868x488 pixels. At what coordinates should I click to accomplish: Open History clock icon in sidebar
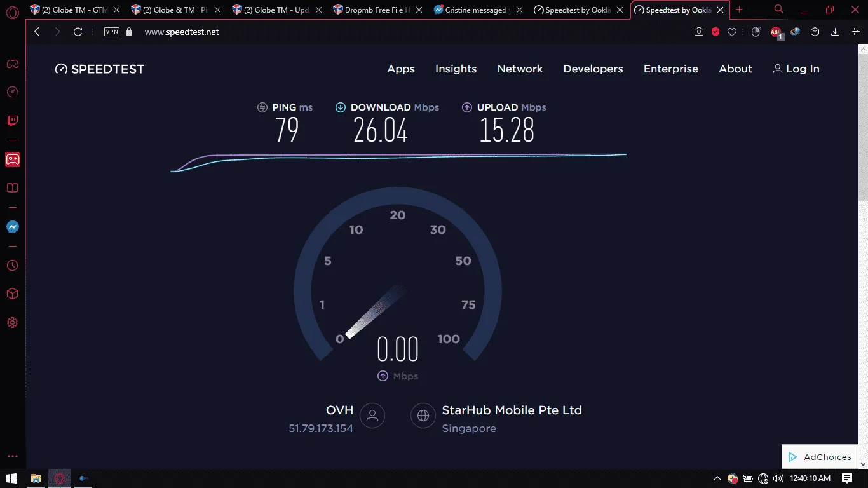click(12, 266)
